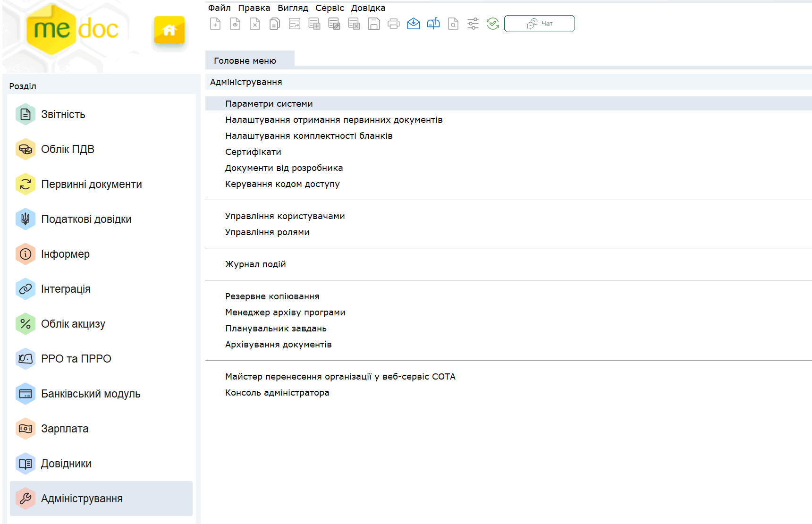812x524 pixels.
Task: Open the Файл menu
Action: pos(219,8)
